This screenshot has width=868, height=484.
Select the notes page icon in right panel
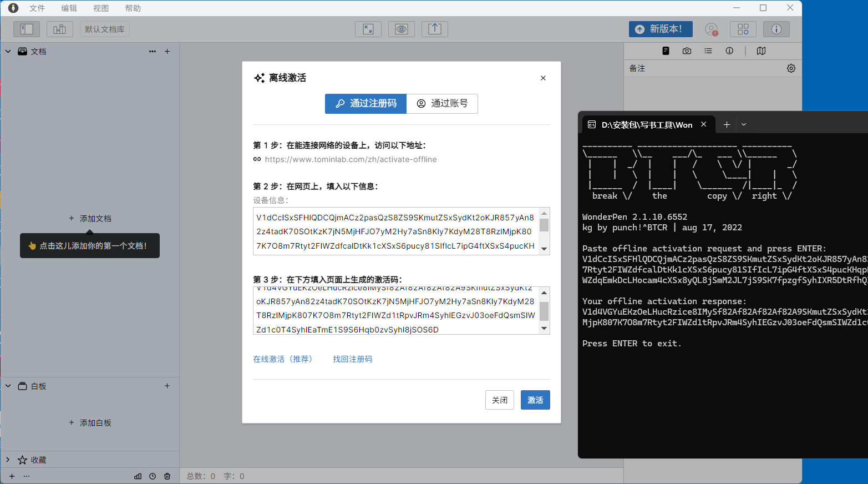[x=666, y=51]
